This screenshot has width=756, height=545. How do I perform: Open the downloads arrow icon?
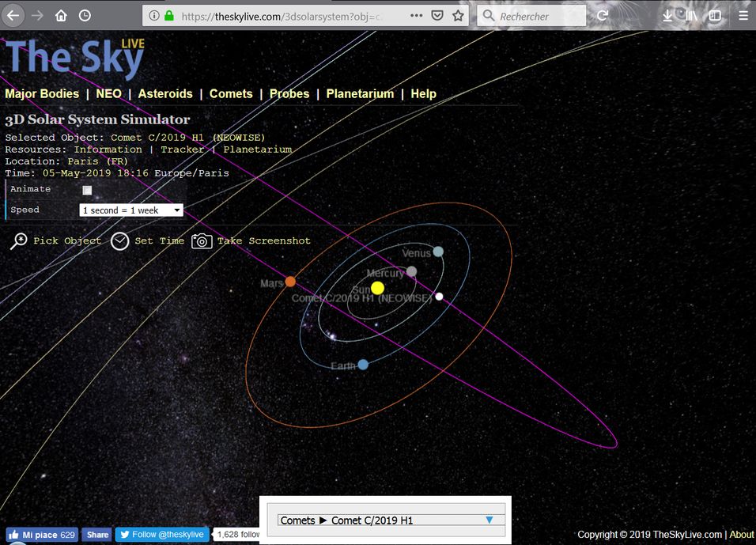click(668, 16)
